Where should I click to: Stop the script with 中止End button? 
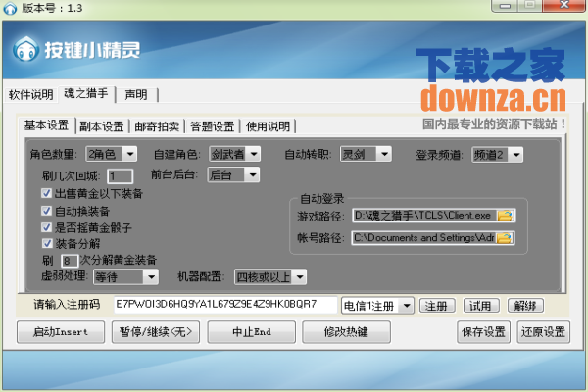(251, 332)
